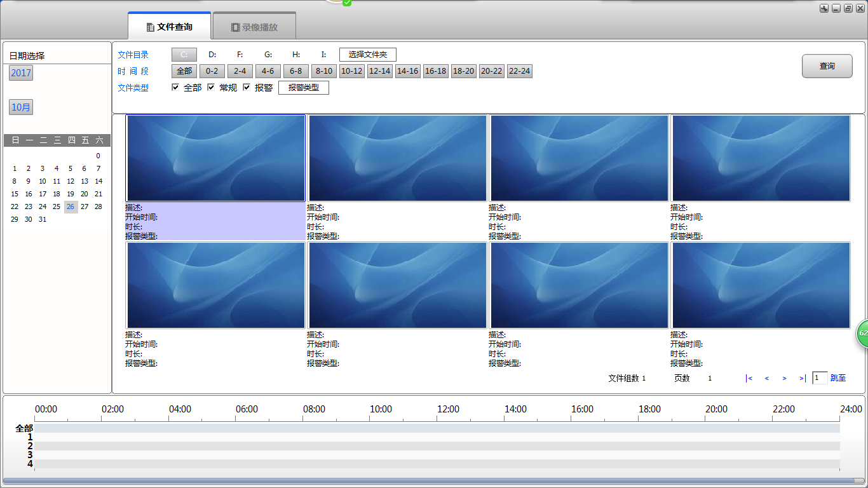Click the 选择文件夹 folder button
Image resolution: width=868 pixels, height=488 pixels.
pos(367,55)
